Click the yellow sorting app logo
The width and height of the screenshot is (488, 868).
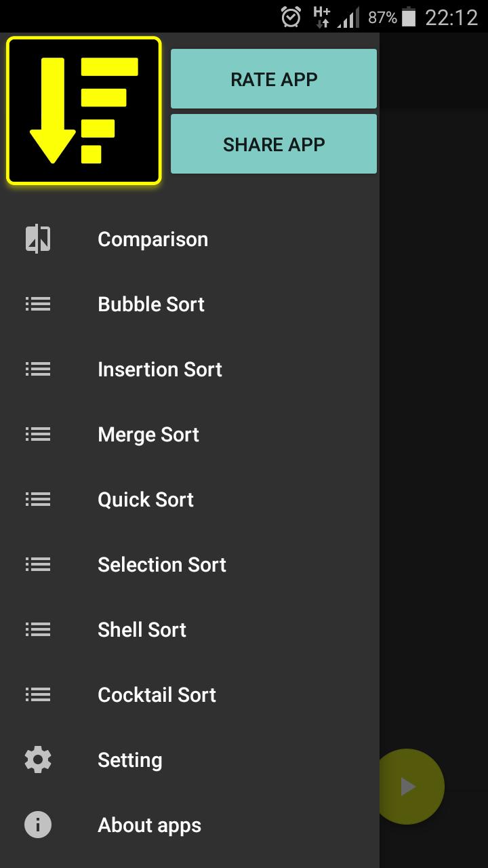(84, 111)
